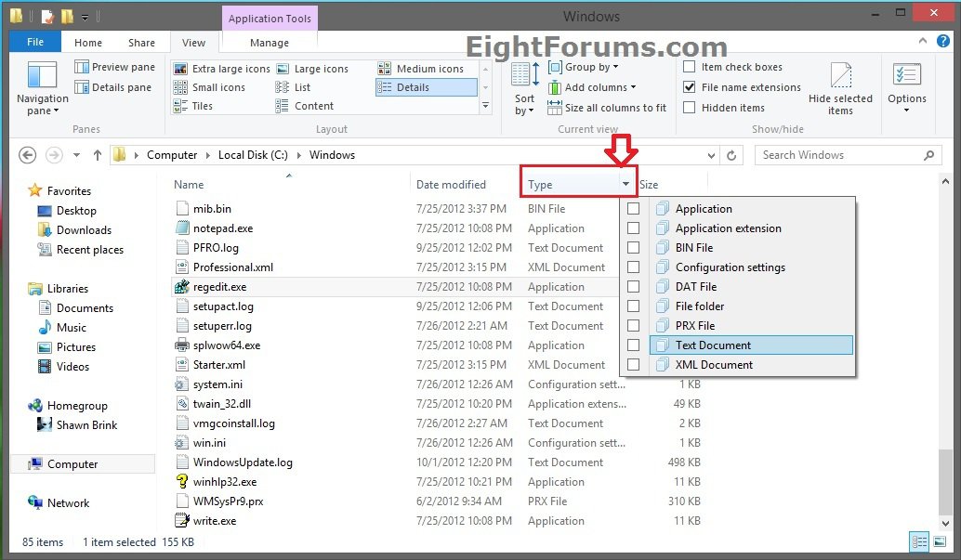Toggle File name extensions checkbox
Viewport: 961px width, 560px height.
(689, 87)
